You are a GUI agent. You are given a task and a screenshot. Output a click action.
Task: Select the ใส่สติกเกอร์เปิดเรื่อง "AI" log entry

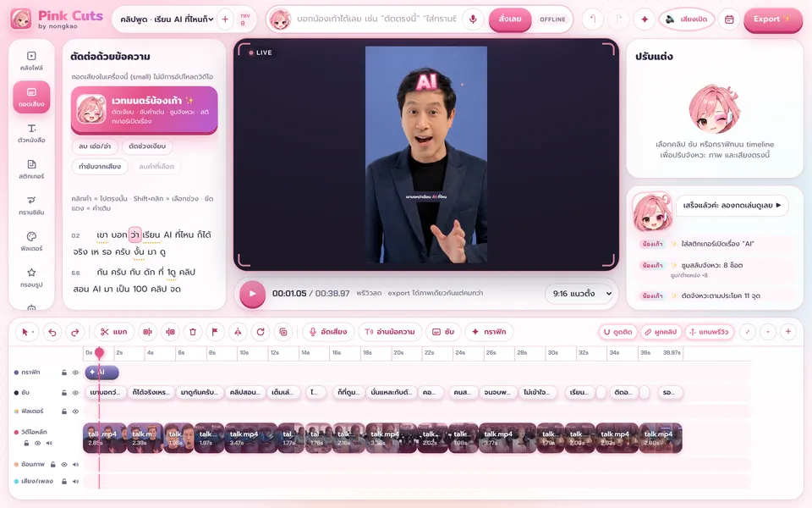715,244
